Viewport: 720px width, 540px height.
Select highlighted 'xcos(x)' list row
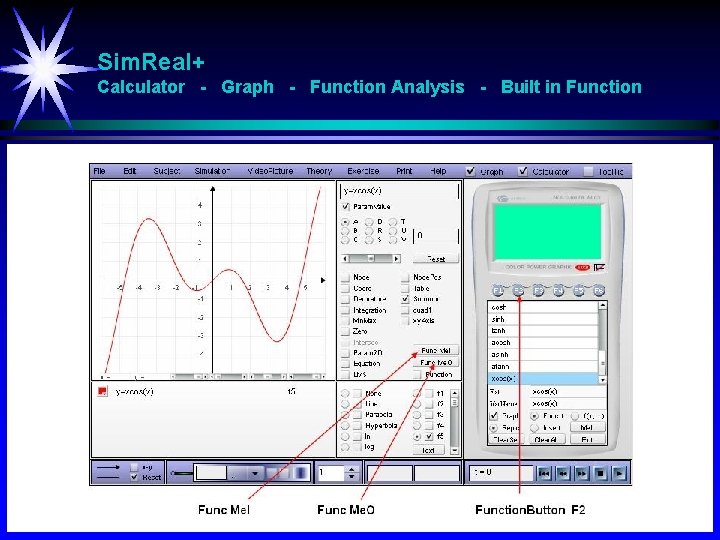click(x=543, y=378)
